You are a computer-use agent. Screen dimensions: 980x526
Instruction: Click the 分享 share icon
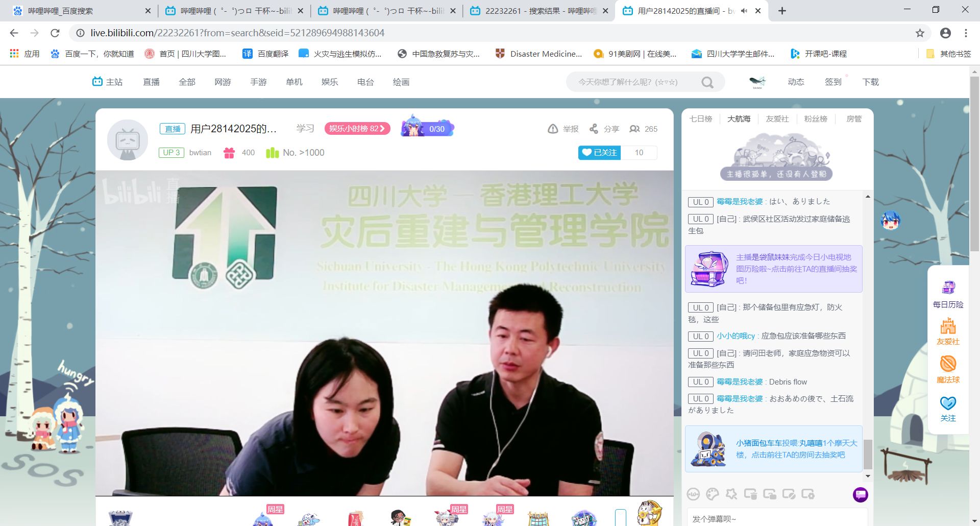coord(594,129)
